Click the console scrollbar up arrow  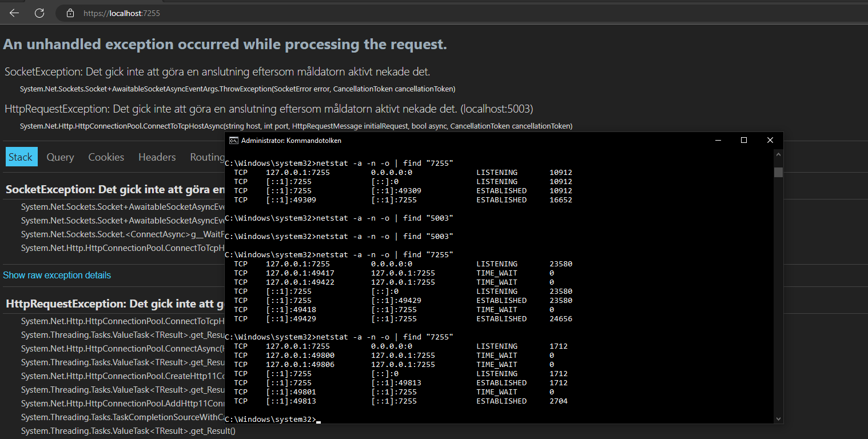[x=778, y=154]
